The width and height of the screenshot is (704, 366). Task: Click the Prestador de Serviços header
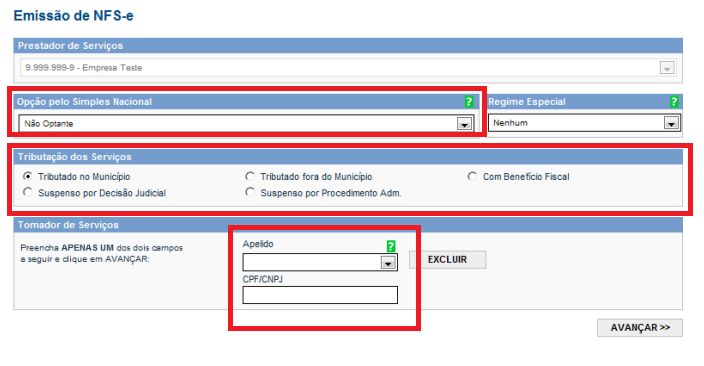348,46
